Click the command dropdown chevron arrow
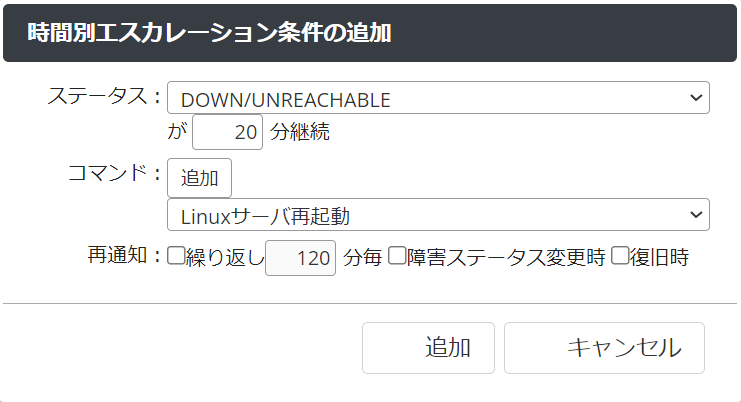Image resolution: width=741 pixels, height=402 pixels. click(696, 215)
